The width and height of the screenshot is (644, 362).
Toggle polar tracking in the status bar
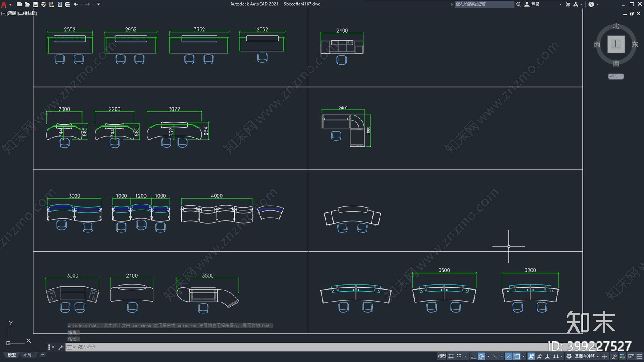click(481, 356)
